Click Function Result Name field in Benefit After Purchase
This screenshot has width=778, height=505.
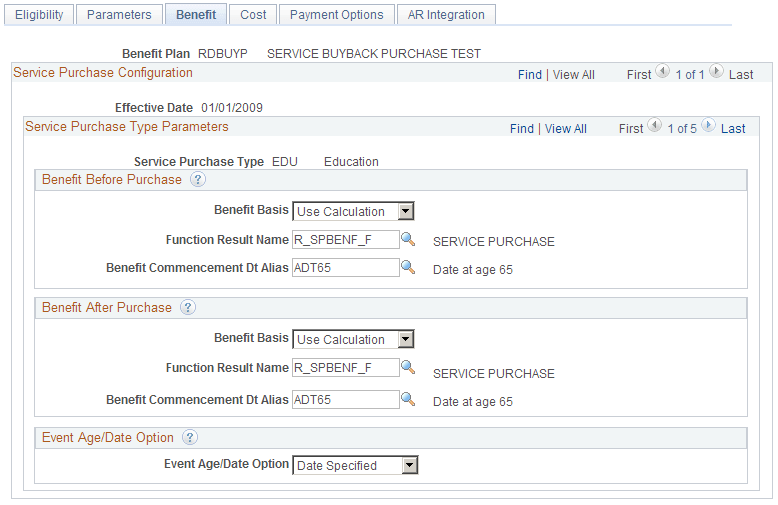pos(346,368)
